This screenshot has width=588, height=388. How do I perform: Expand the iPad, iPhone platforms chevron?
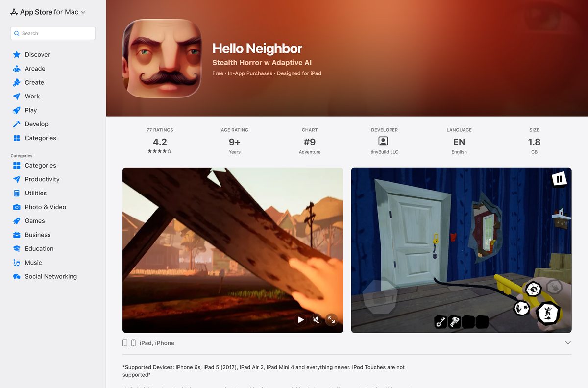click(x=568, y=343)
